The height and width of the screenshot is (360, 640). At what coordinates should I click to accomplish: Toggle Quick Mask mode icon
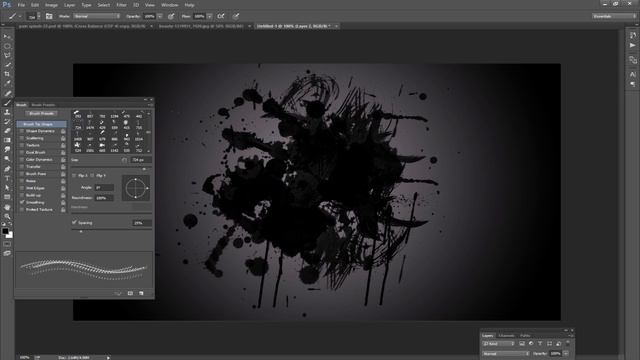point(7,244)
